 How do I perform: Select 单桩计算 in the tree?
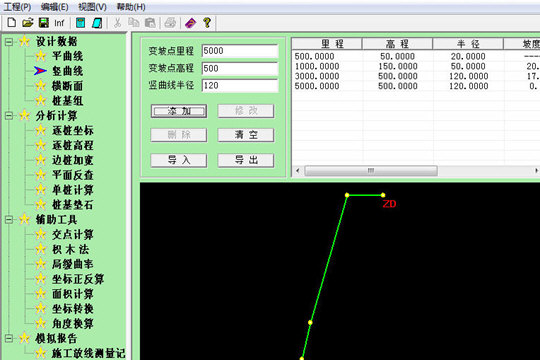pyautogui.click(x=73, y=190)
